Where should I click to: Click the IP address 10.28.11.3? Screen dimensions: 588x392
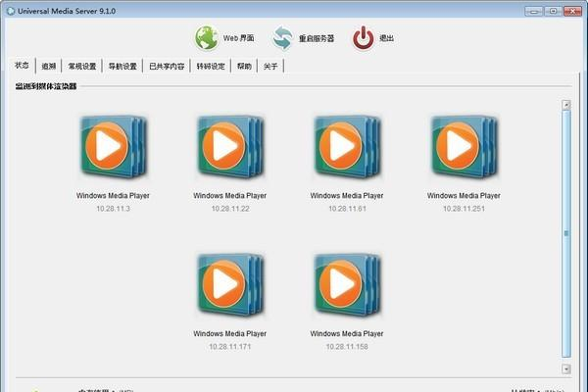click(x=114, y=209)
